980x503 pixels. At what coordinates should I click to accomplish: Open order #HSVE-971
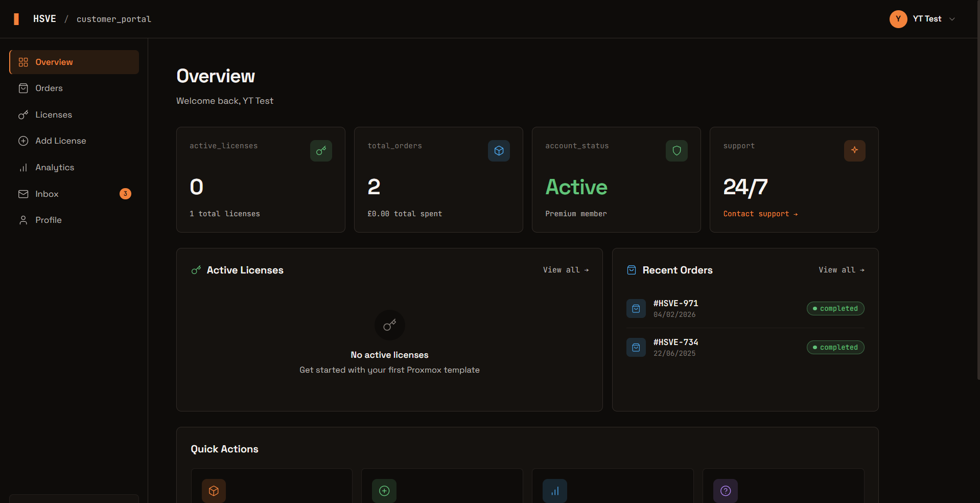coord(675,303)
